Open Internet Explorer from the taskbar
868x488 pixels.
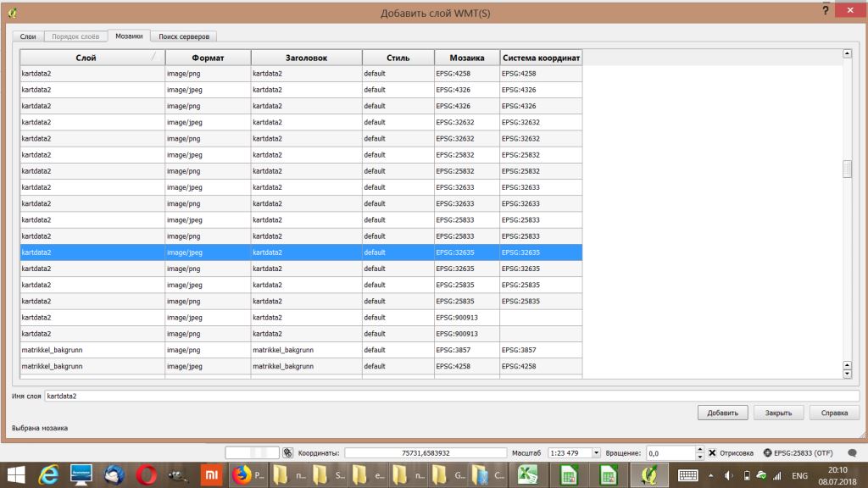[x=49, y=475]
